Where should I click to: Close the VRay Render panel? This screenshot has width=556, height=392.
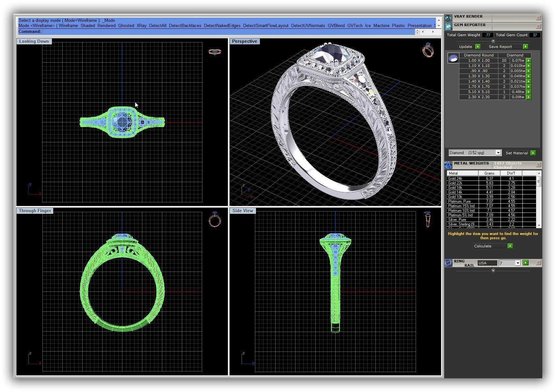point(538,18)
